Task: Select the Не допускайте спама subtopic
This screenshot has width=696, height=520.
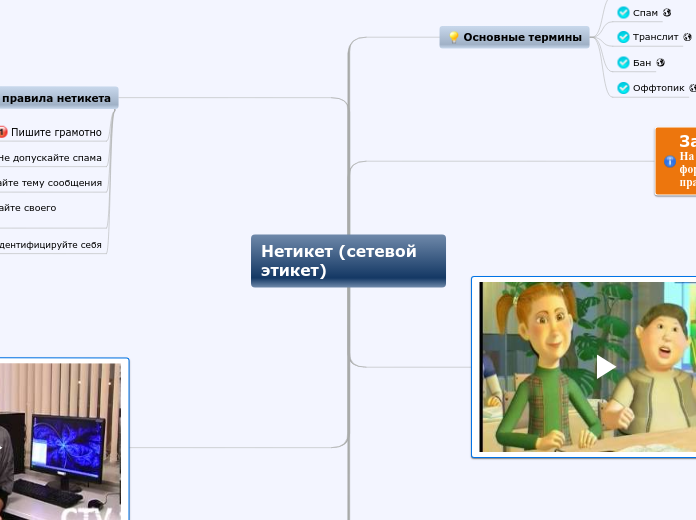Action: tap(51, 158)
